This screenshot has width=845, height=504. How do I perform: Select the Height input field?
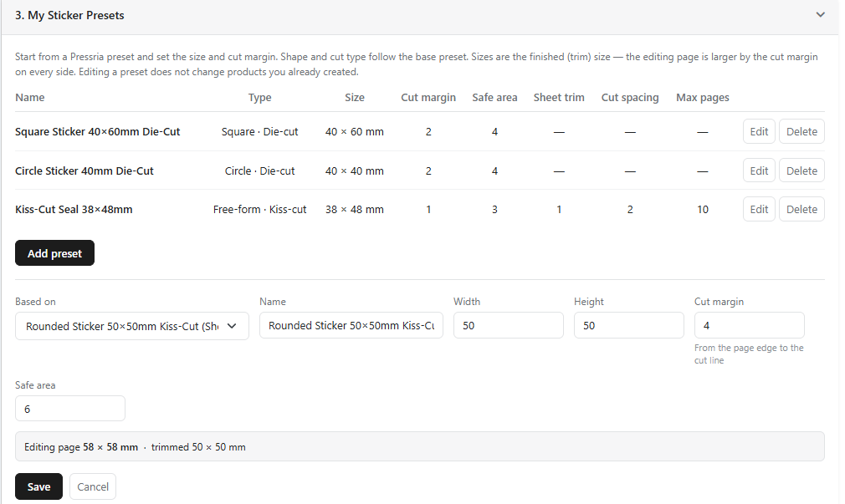(629, 325)
